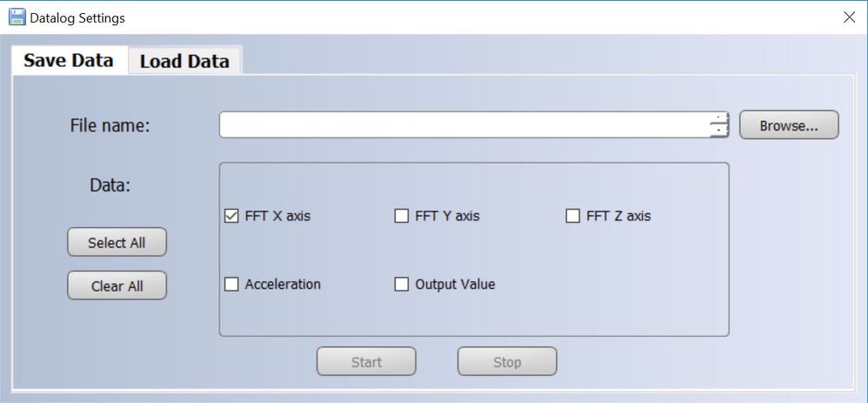Click the File name down arrow
Viewport: 868px width, 403px height.
coord(719,131)
